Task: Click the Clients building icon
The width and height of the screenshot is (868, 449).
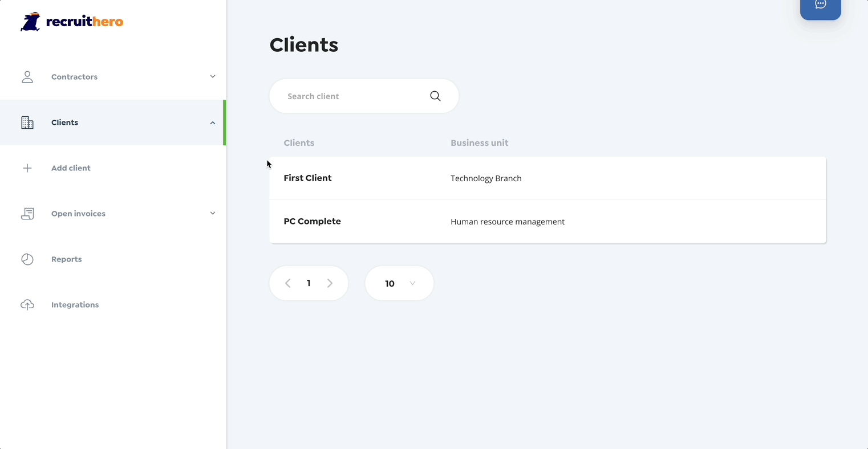Action: point(27,123)
